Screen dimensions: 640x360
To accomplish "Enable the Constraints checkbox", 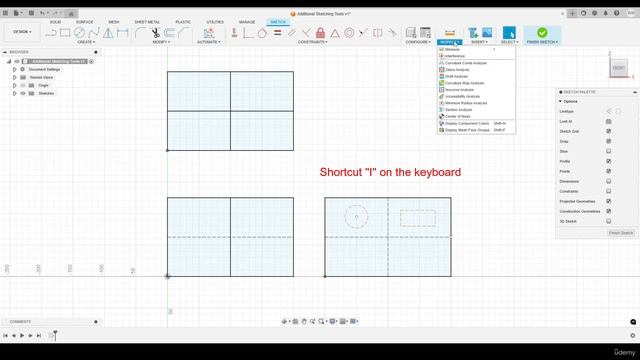I will 609,191.
